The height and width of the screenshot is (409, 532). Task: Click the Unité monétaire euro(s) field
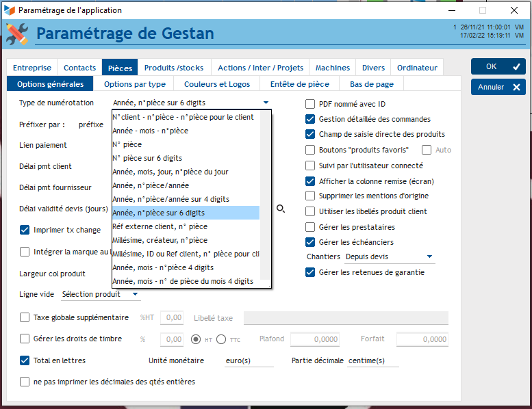249,360
